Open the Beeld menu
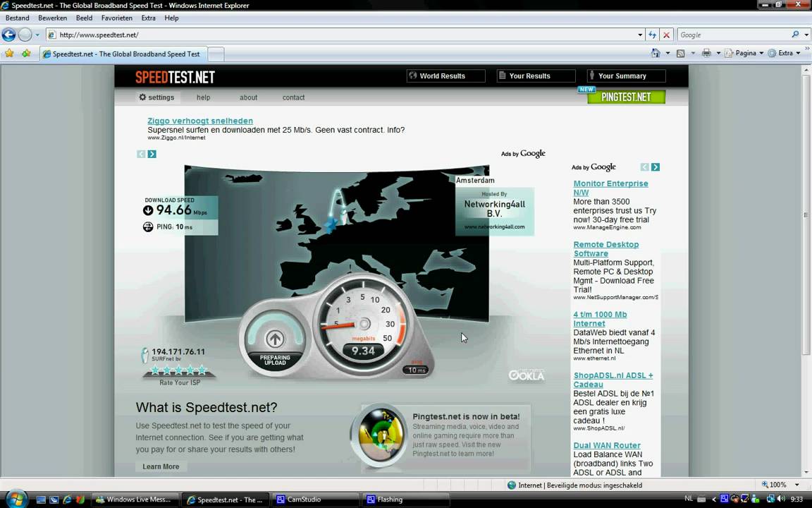 pos(84,18)
